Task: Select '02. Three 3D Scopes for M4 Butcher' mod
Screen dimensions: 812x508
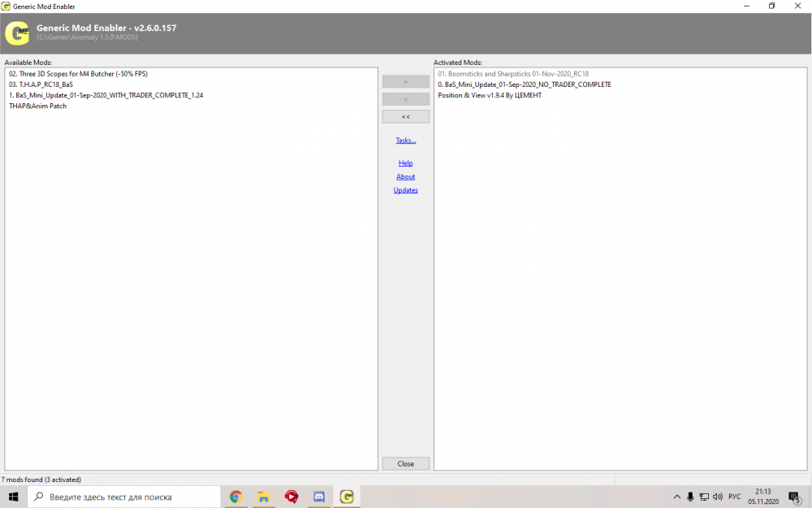Action: (x=78, y=74)
